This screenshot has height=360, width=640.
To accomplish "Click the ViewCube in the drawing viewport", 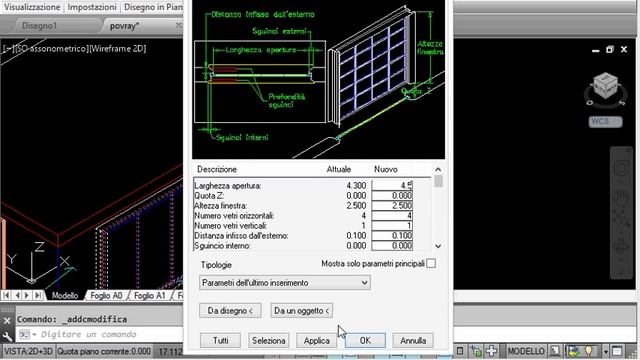I will click(605, 85).
